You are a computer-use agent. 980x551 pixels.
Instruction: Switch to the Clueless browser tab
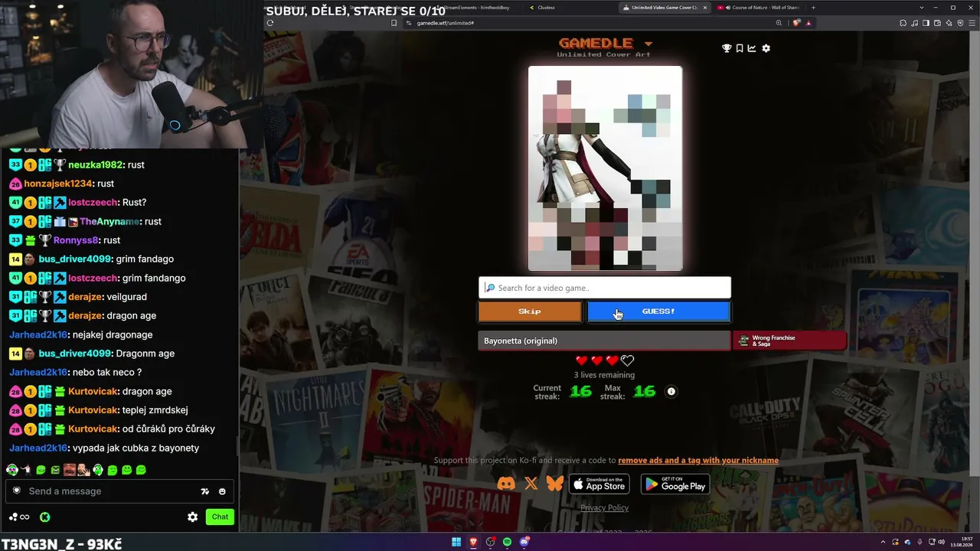point(570,8)
